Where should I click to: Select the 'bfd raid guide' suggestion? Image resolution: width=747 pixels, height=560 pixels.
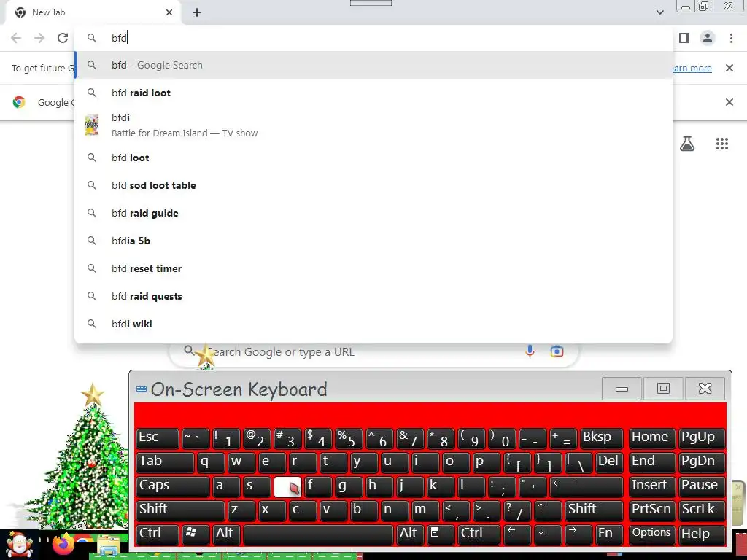[373, 213]
